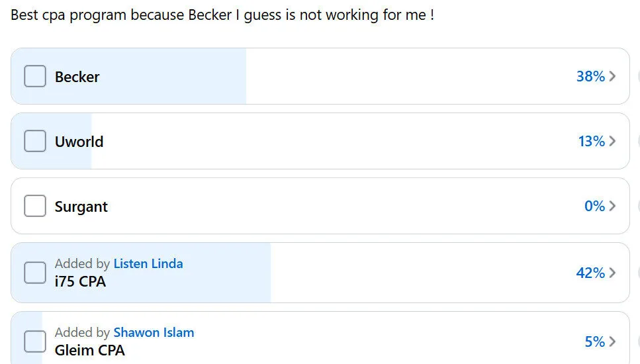
Task: Select the Surgant checkbox
Action: [35, 206]
